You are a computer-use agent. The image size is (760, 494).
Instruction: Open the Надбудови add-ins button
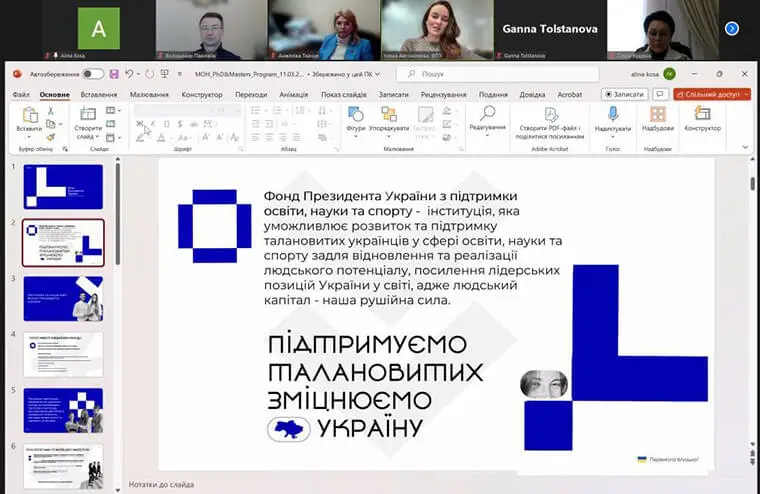click(x=658, y=119)
